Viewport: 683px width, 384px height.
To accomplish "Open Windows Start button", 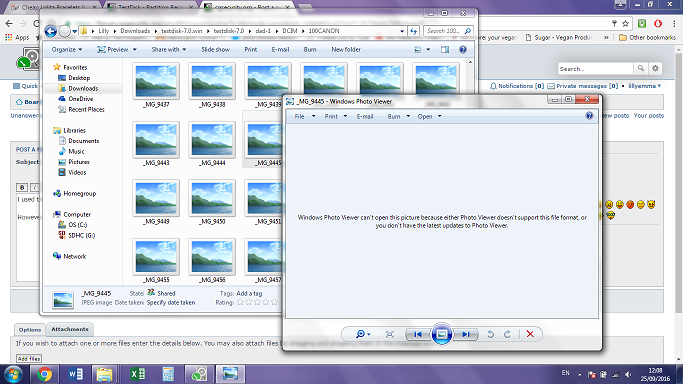I will [13, 374].
